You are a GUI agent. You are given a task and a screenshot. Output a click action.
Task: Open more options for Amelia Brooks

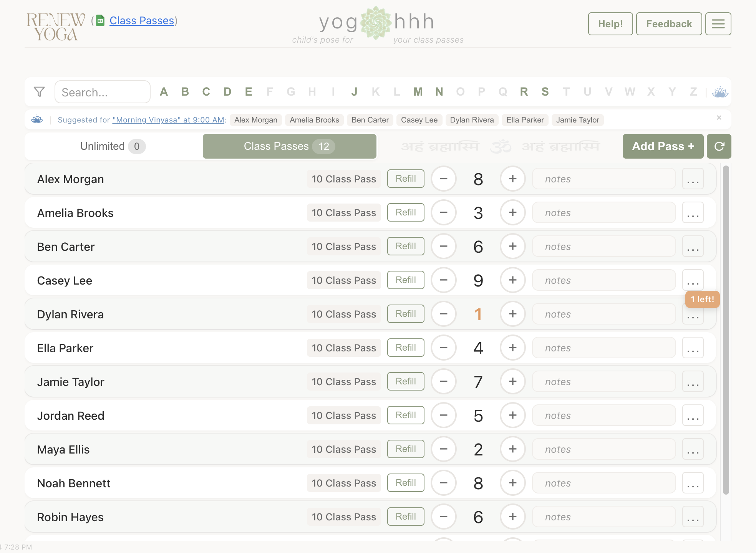pyautogui.click(x=693, y=213)
